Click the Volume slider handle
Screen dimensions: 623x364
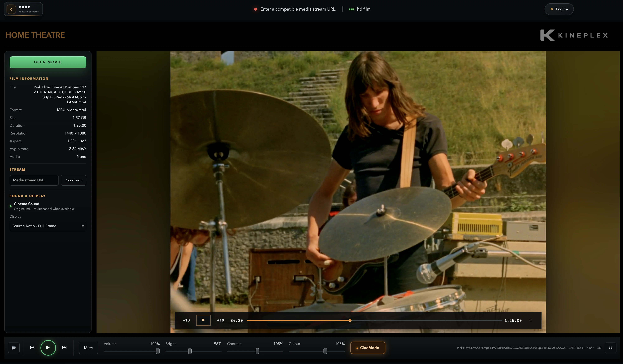[158, 351]
